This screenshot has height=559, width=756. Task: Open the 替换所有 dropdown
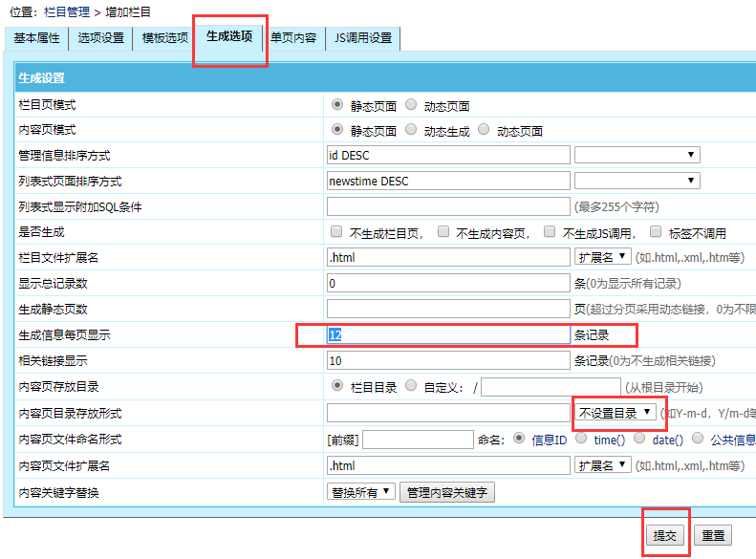tap(360, 491)
